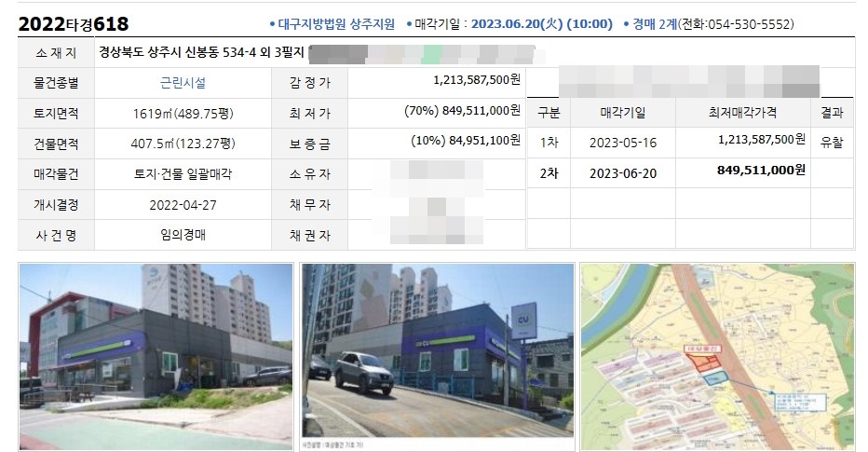Click the 최저가 label
The width and height of the screenshot is (868, 452).
pyautogui.click(x=309, y=114)
